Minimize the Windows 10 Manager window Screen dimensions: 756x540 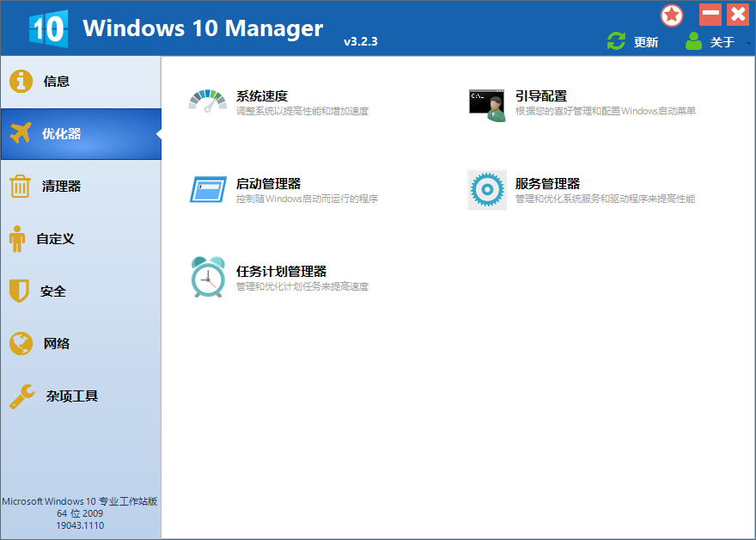click(710, 15)
